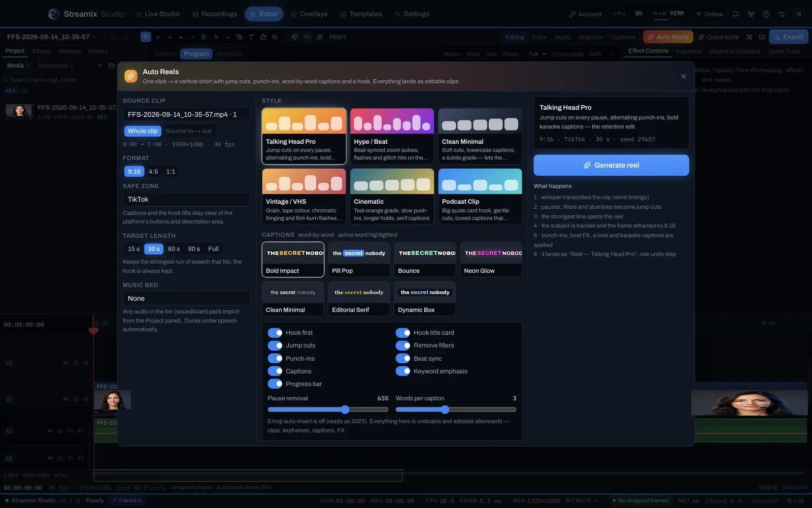Open the Source Clip file dropdown

[186, 115]
